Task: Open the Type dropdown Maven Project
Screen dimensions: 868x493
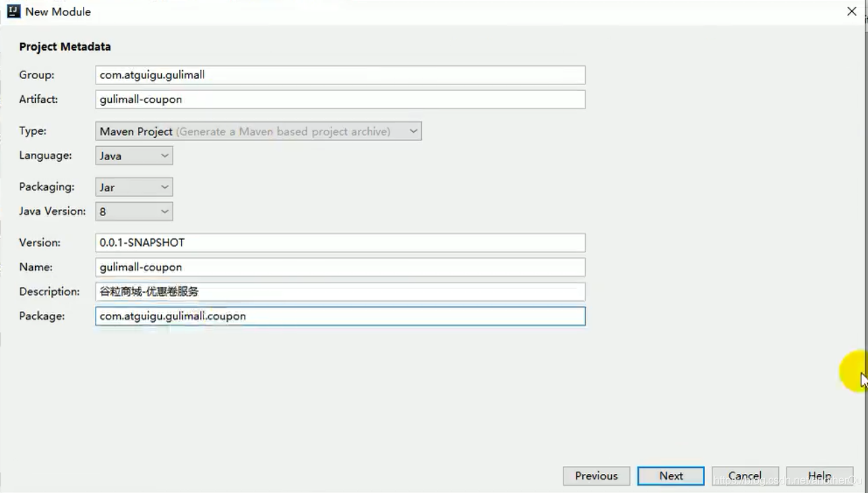Action: [259, 131]
